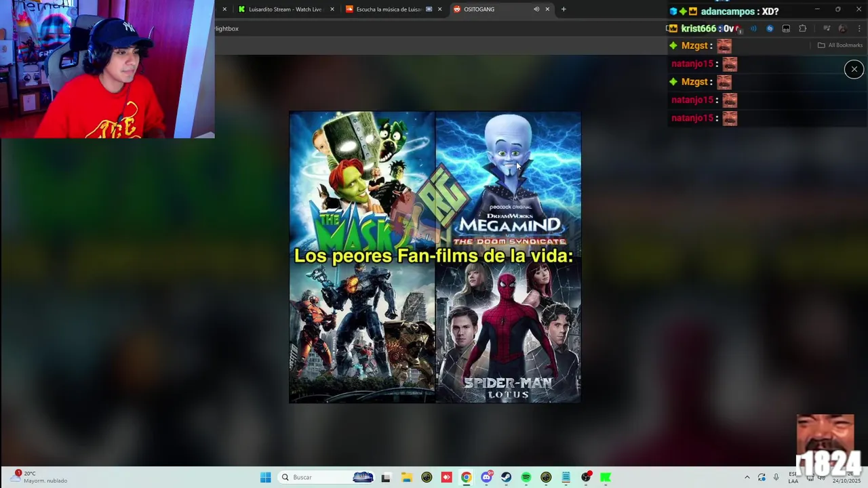Open the clock and date 24/10/2025
The width and height of the screenshot is (868, 488).
(x=847, y=477)
